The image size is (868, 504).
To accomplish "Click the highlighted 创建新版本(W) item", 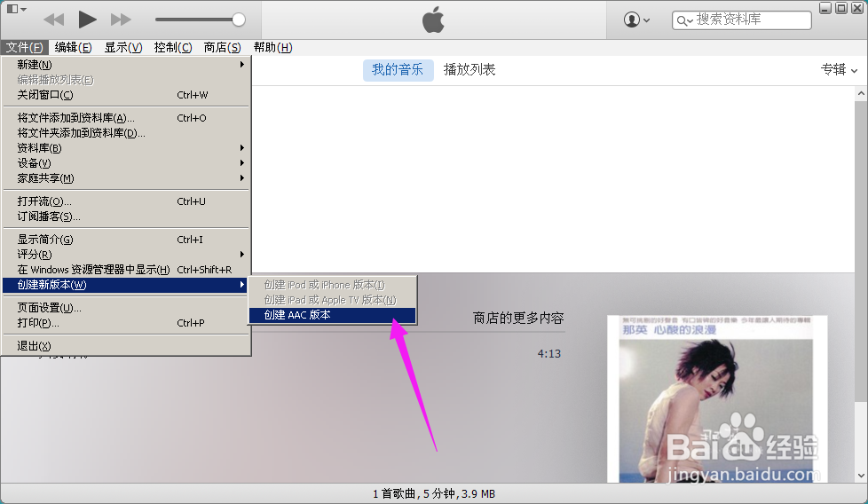I will (126, 285).
